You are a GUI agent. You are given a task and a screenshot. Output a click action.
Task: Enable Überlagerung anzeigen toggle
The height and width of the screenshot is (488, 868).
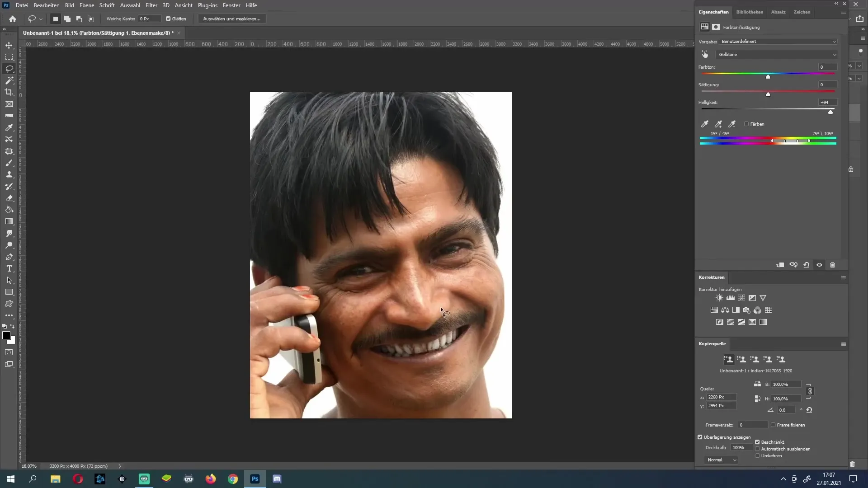coord(701,437)
